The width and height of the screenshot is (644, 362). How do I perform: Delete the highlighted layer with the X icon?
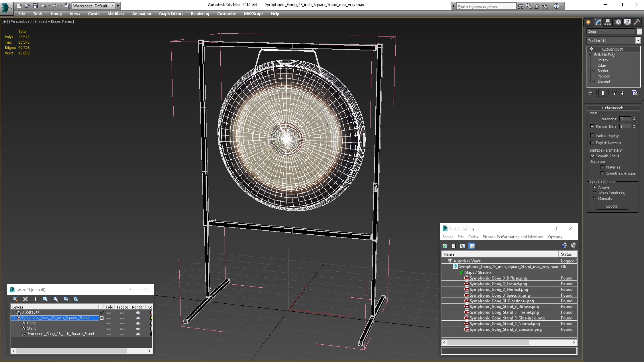tap(25, 299)
